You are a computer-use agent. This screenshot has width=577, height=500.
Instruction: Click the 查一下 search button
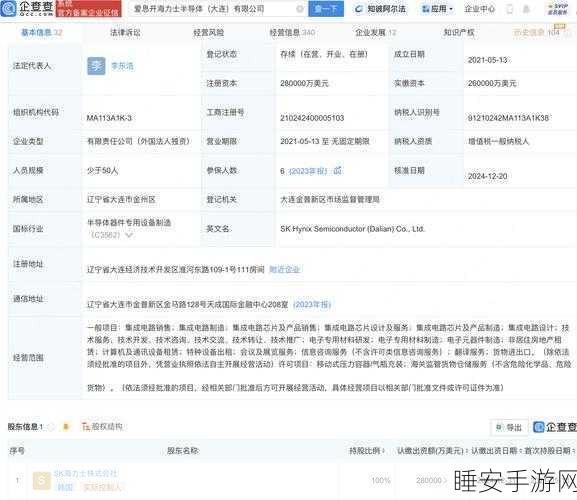326,8
